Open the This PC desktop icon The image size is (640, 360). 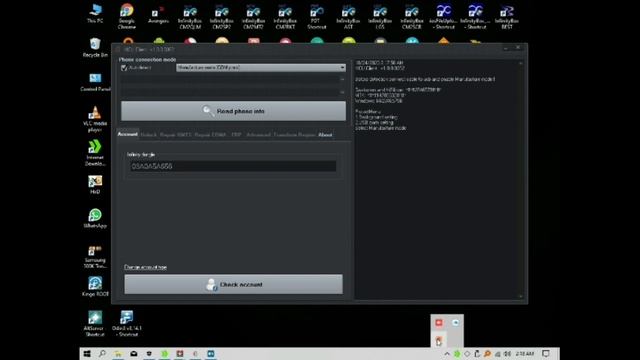[95, 13]
